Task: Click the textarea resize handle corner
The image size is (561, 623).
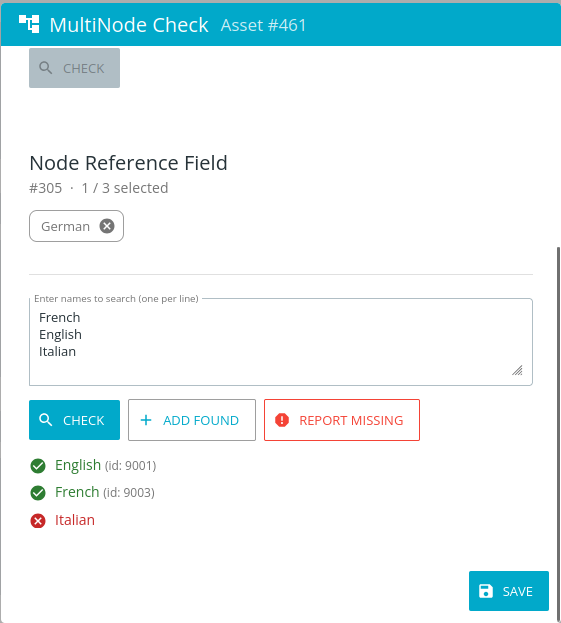Action: (517, 370)
